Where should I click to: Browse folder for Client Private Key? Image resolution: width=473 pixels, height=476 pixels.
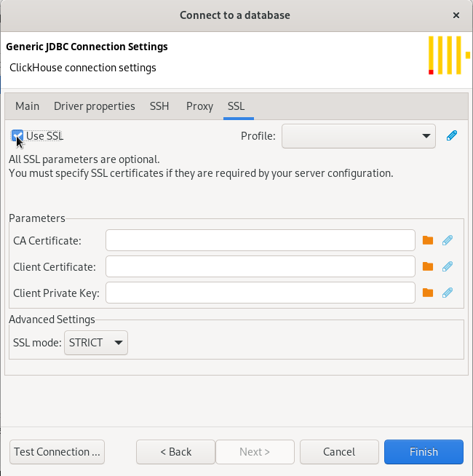pyautogui.click(x=428, y=293)
